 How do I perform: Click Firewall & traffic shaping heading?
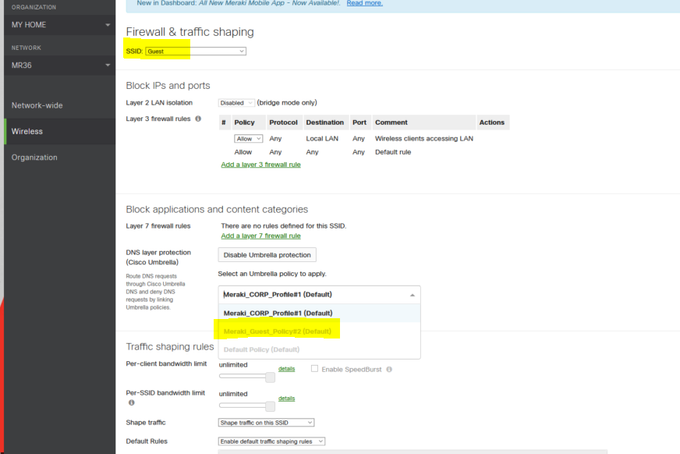pos(190,32)
